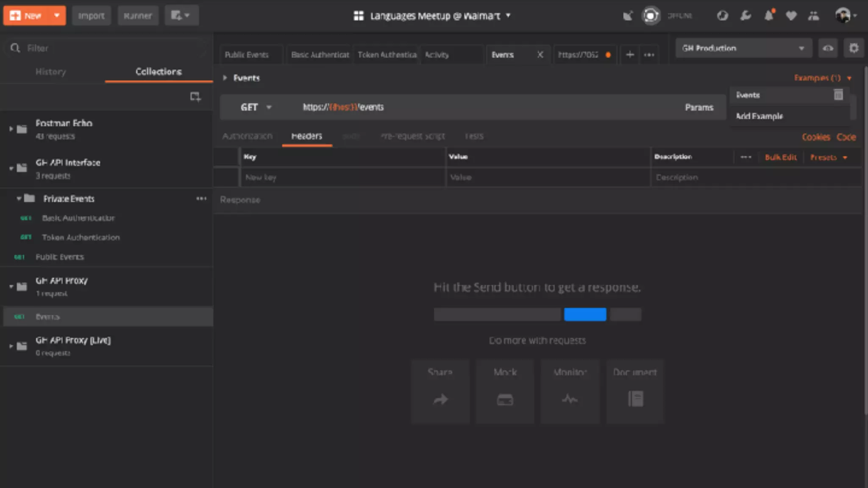Open manage environments gear icon
Screen dimensions: 868x488
854,48
